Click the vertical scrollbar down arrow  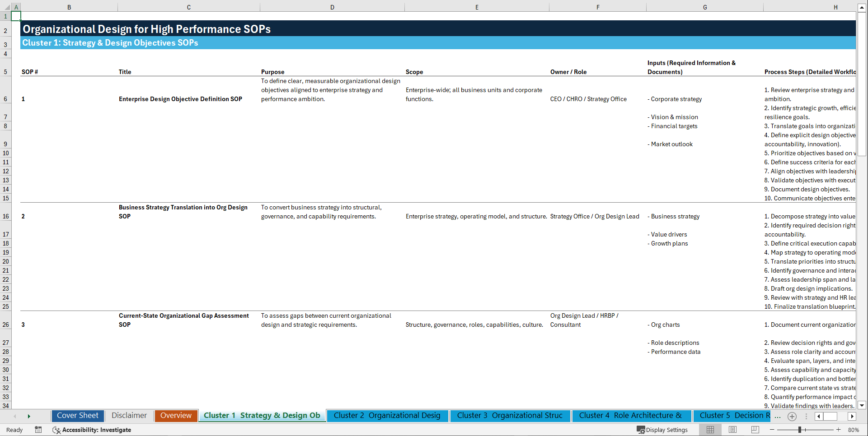pyautogui.click(x=862, y=405)
